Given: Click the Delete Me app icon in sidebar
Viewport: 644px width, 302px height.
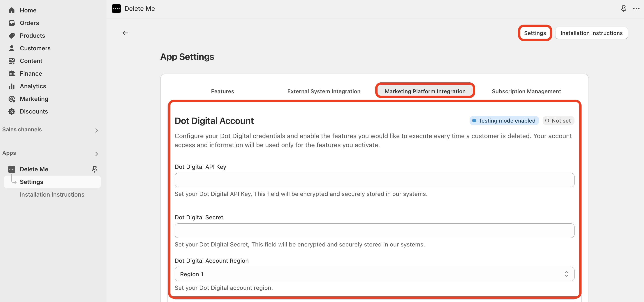Looking at the screenshot, I should pos(12,169).
